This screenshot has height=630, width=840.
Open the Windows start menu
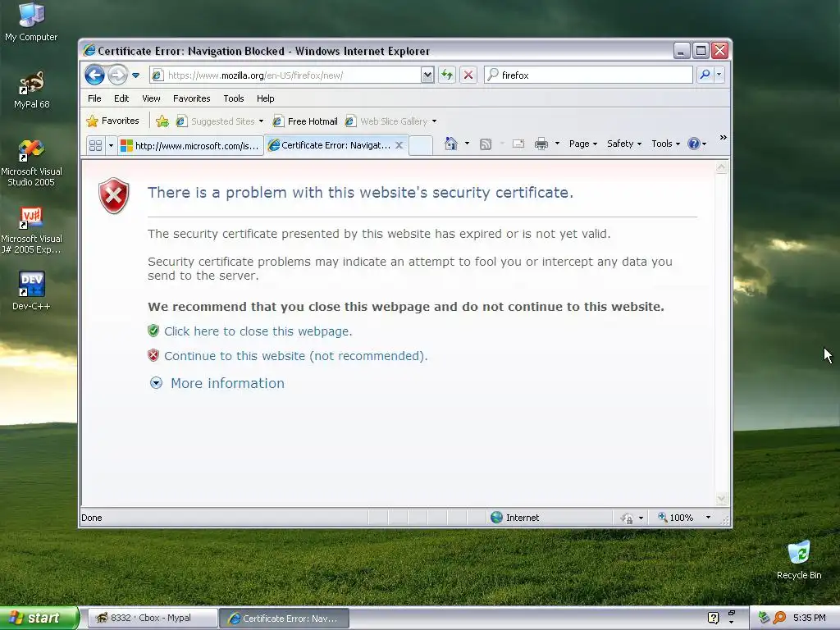(x=39, y=618)
